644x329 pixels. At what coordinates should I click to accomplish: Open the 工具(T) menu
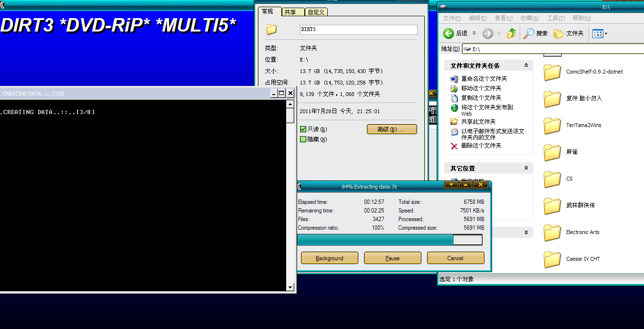(556, 18)
